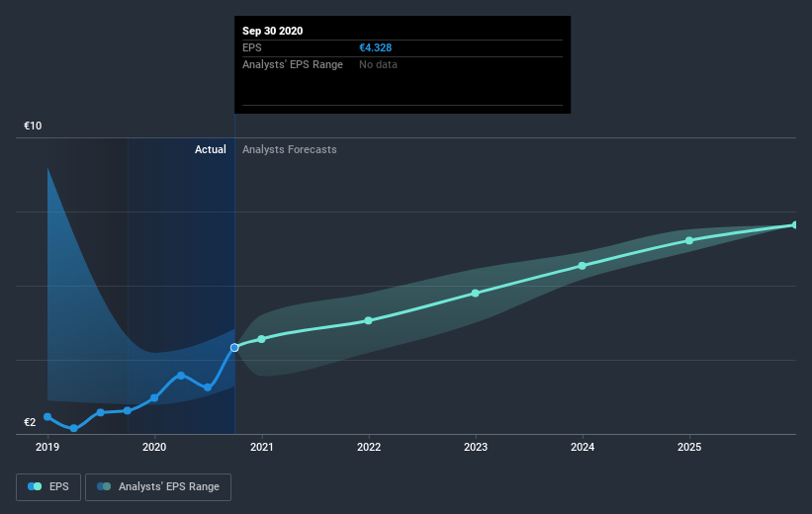
Task: Click the Analysts Forecasts label
Action: click(x=290, y=149)
